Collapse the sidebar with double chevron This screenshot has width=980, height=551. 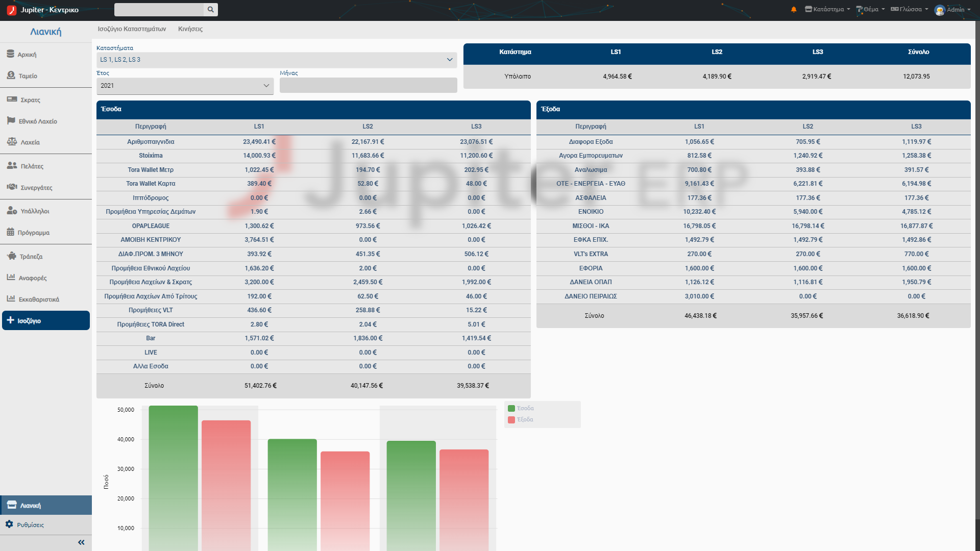[81, 543]
